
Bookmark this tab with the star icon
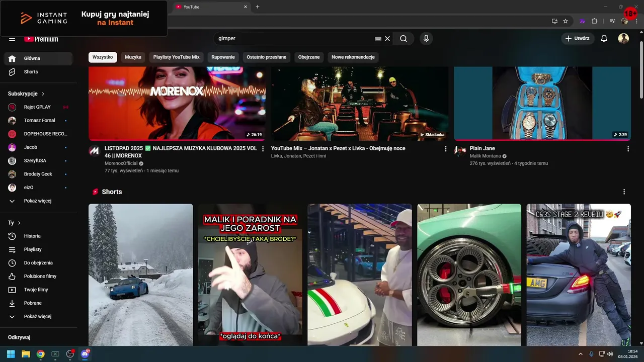pos(566,21)
